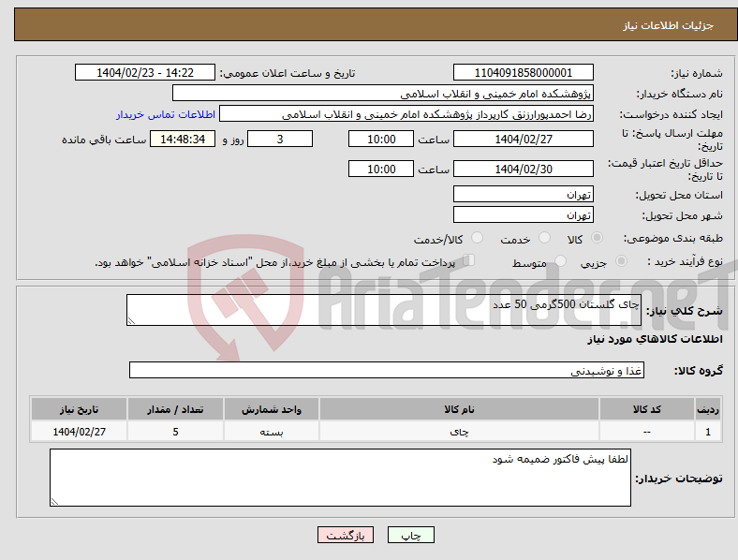Viewport: 738px width, 560px height.
Task: Click the request creator name field
Action: [406, 114]
